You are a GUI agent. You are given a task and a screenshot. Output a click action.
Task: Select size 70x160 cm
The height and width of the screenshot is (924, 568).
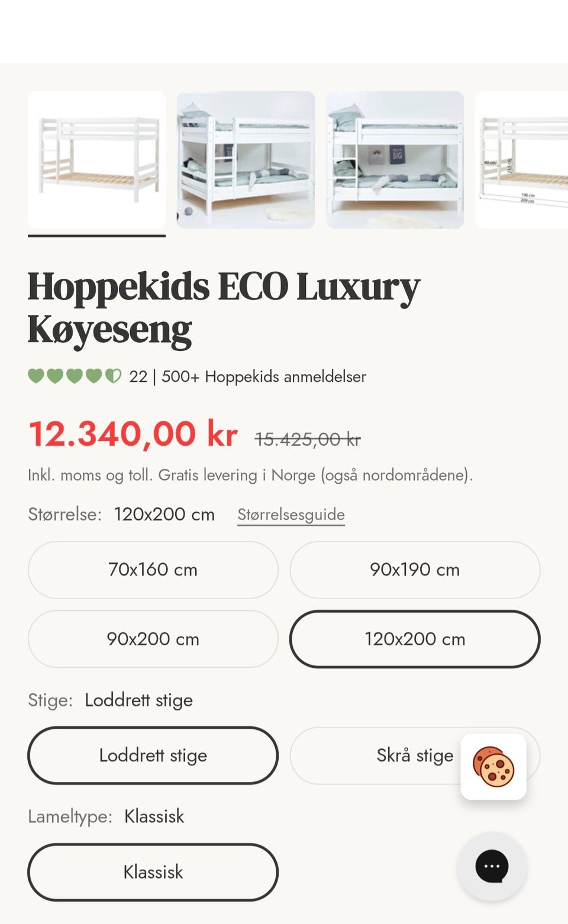click(x=153, y=569)
